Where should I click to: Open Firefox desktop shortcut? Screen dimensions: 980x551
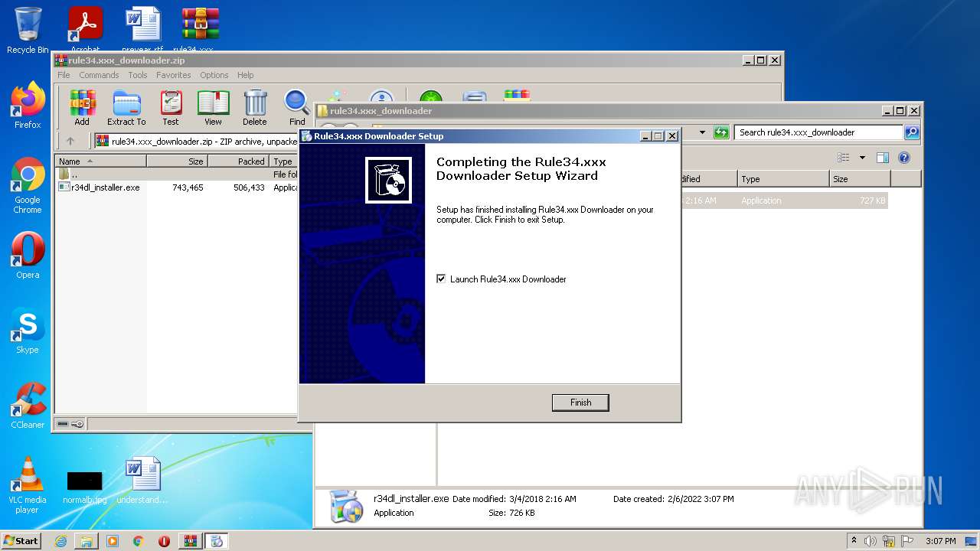(x=28, y=106)
